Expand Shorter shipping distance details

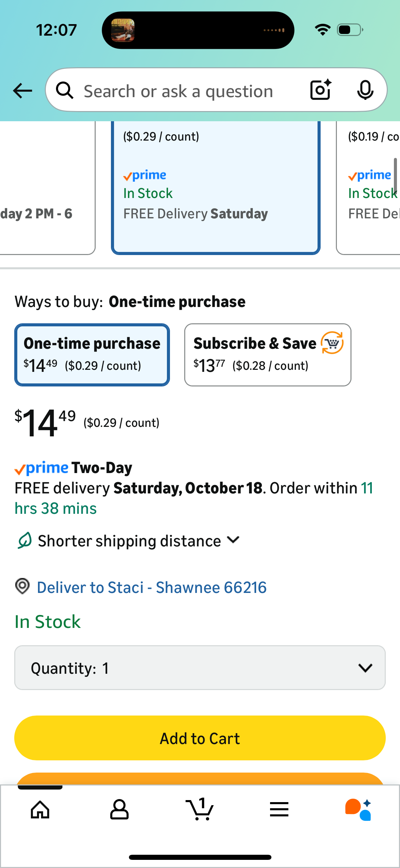click(139, 541)
